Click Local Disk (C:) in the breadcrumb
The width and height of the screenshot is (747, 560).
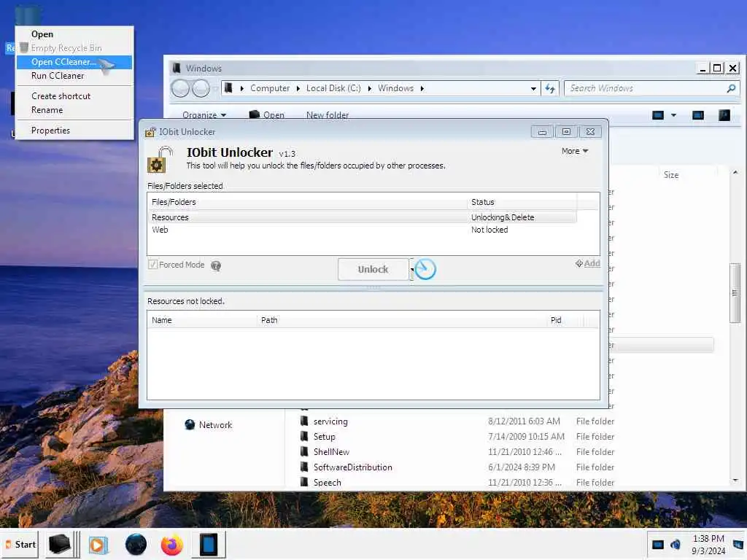click(x=333, y=88)
